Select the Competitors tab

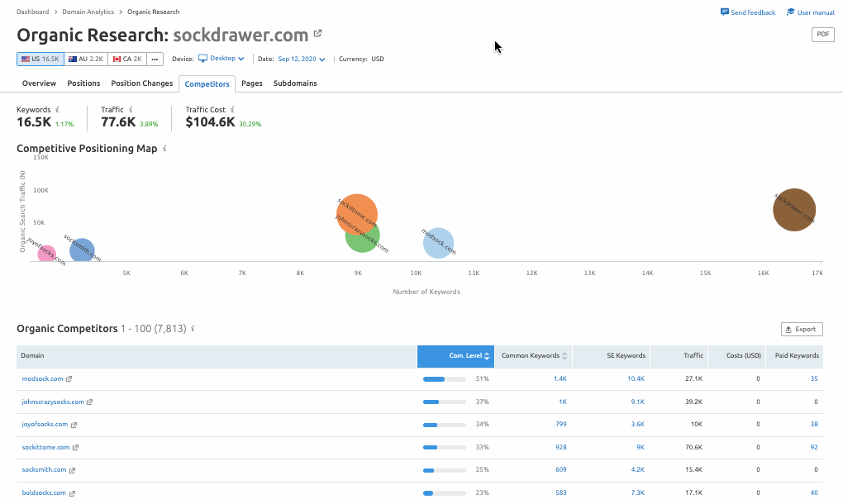click(207, 83)
